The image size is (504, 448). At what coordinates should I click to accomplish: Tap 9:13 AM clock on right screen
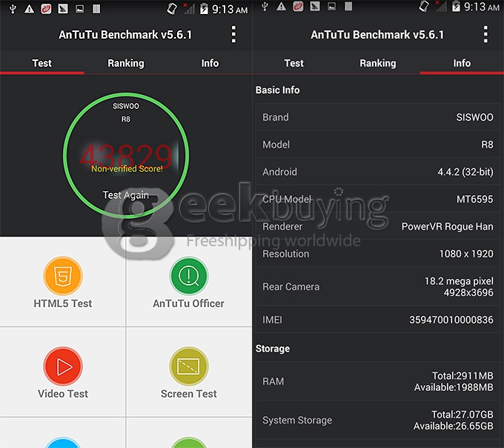[x=482, y=7]
